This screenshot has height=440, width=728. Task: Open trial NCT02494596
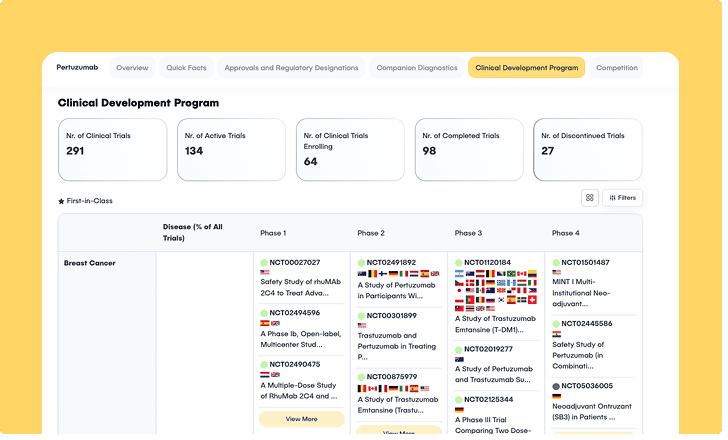[x=295, y=313]
